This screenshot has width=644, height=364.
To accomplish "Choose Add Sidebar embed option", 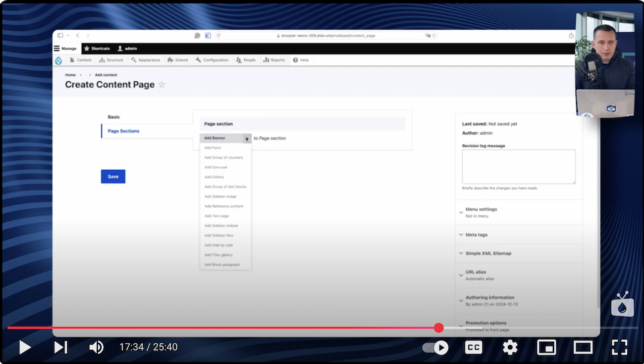I will [221, 226].
